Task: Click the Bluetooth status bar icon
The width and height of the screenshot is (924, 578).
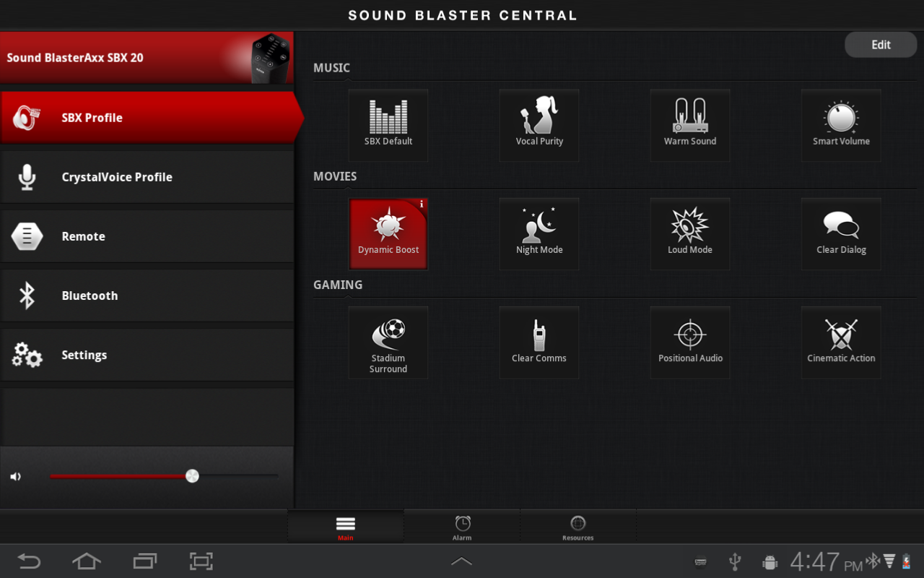Action: click(872, 561)
